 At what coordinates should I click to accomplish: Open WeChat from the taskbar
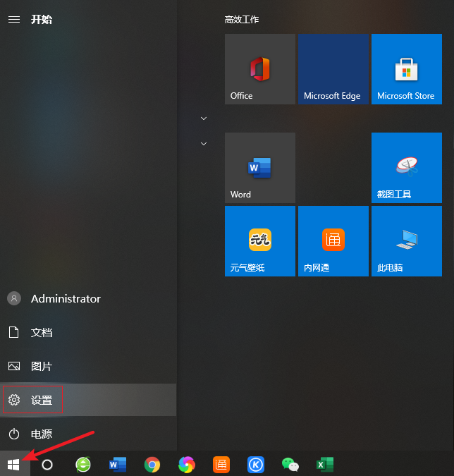click(290, 464)
